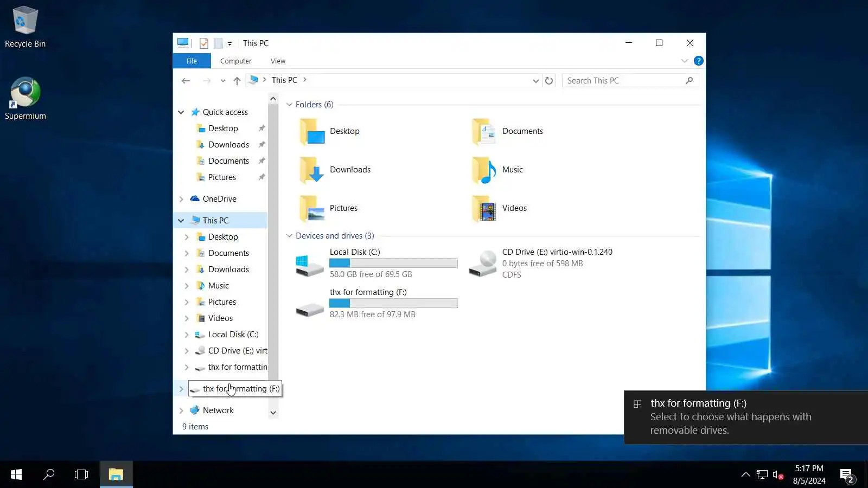
Task: Select the Videos folder in the Folders group
Action: tap(499, 208)
